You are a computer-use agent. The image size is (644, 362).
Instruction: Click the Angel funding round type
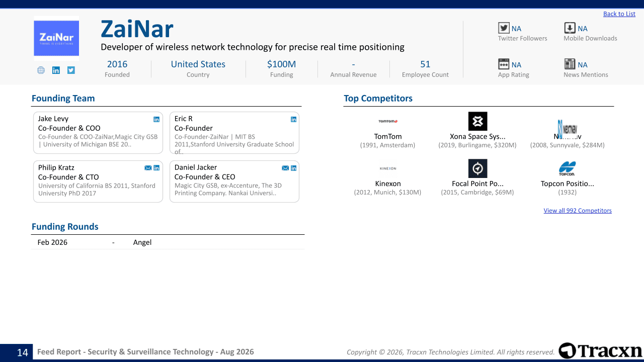pyautogui.click(x=142, y=242)
